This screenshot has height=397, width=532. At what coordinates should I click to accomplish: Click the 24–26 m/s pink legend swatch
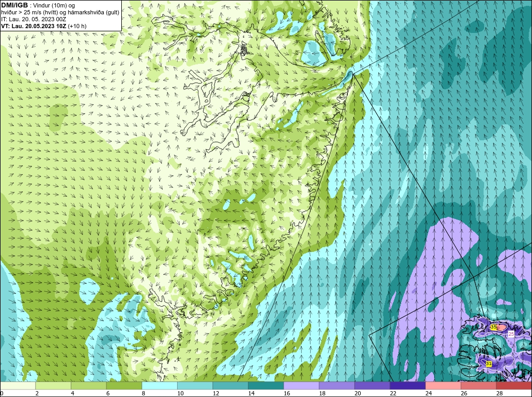443,386
